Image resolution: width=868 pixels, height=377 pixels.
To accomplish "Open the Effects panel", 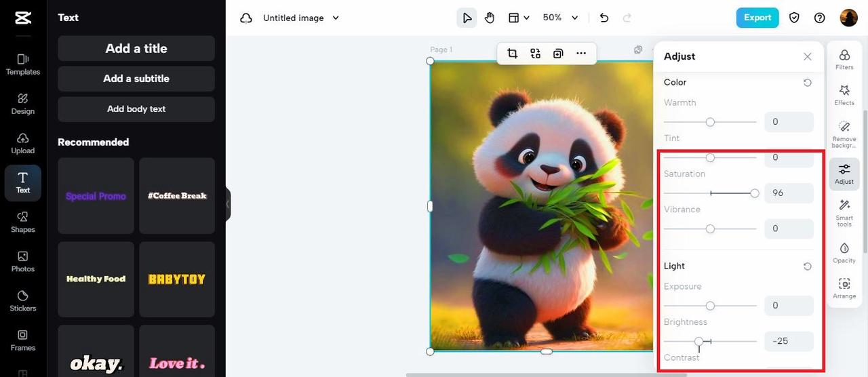I will click(844, 95).
